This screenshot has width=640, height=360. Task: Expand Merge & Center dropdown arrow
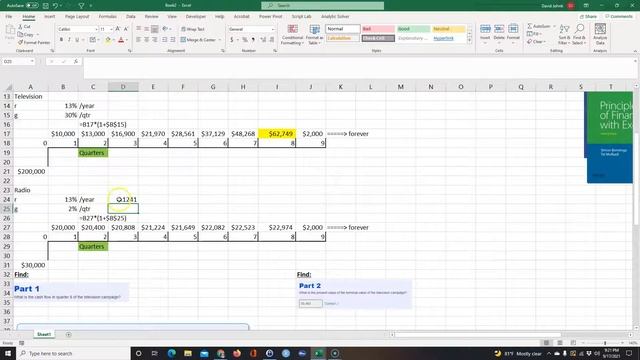point(220,40)
